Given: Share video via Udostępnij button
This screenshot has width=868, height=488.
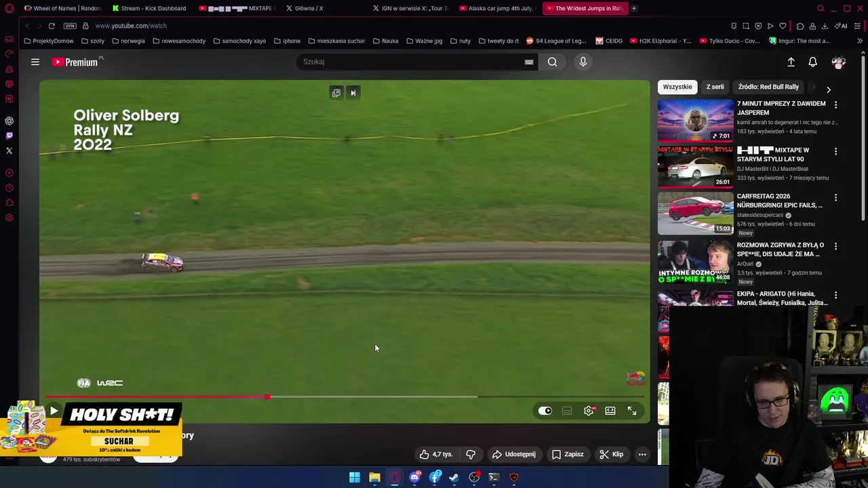Looking at the screenshot, I should point(513,454).
